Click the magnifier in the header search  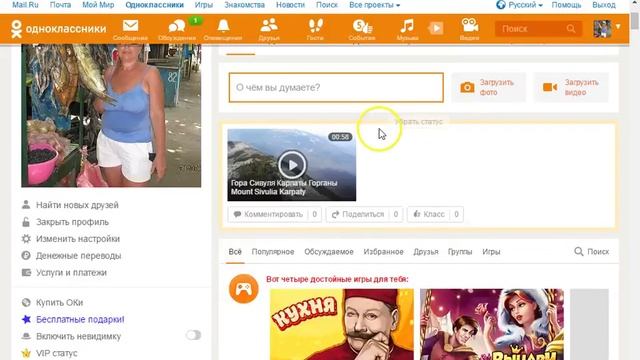click(571, 29)
